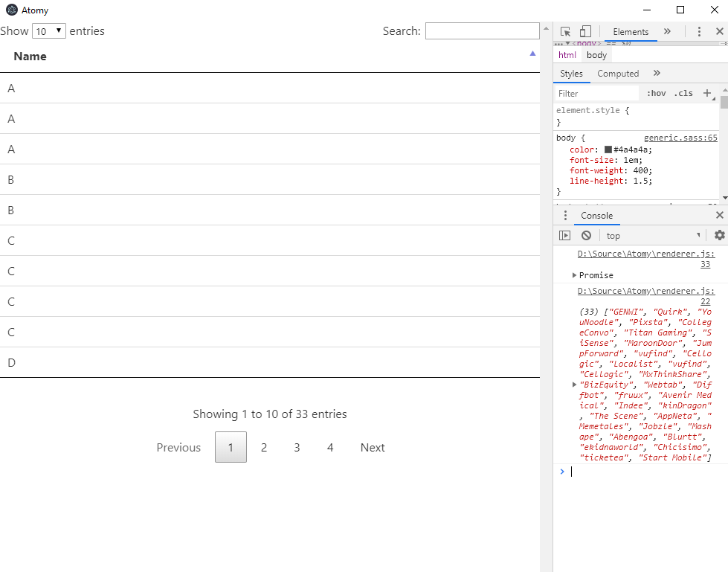Go to page 2 of the table
The height and width of the screenshot is (572, 728).
click(x=264, y=447)
